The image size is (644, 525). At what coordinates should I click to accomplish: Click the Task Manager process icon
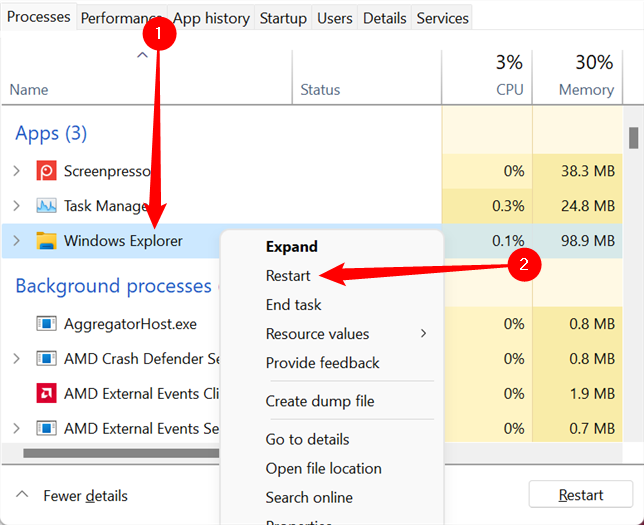[46, 206]
